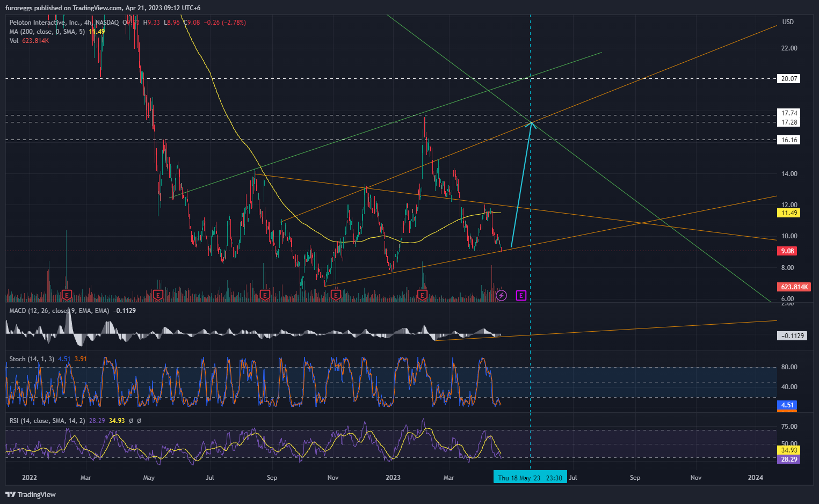Click the 2022 label on time axis
The height and width of the screenshot is (504, 819).
[30, 478]
